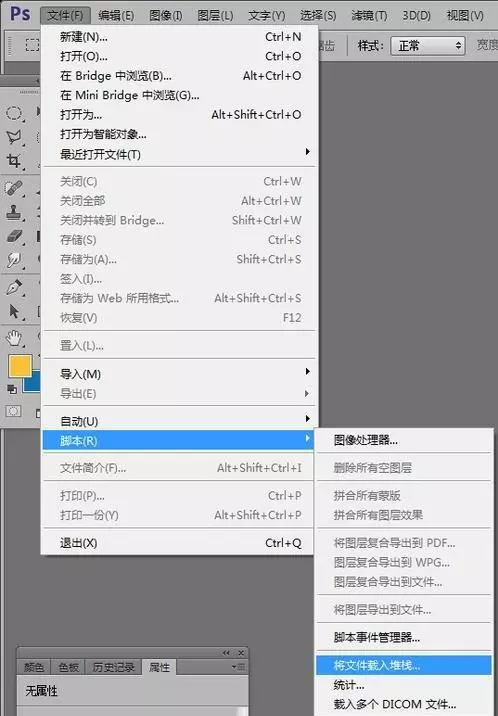The height and width of the screenshot is (716, 498).
Task: Click the yellow foreground color swatch
Action: pyautogui.click(x=20, y=366)
